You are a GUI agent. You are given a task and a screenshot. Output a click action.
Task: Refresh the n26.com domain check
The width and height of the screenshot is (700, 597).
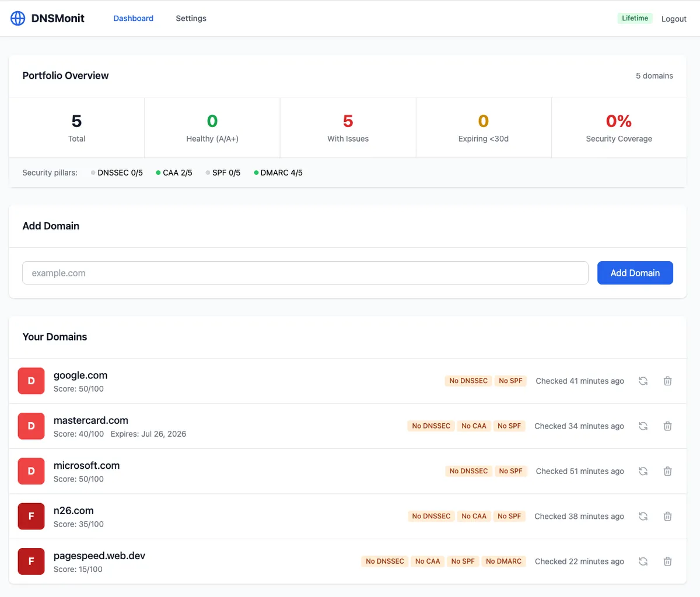tap(643, 516)
